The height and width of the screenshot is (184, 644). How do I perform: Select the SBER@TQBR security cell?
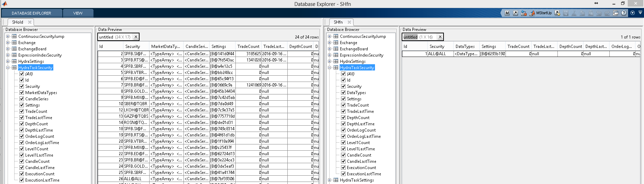click(x=136, y=103)
